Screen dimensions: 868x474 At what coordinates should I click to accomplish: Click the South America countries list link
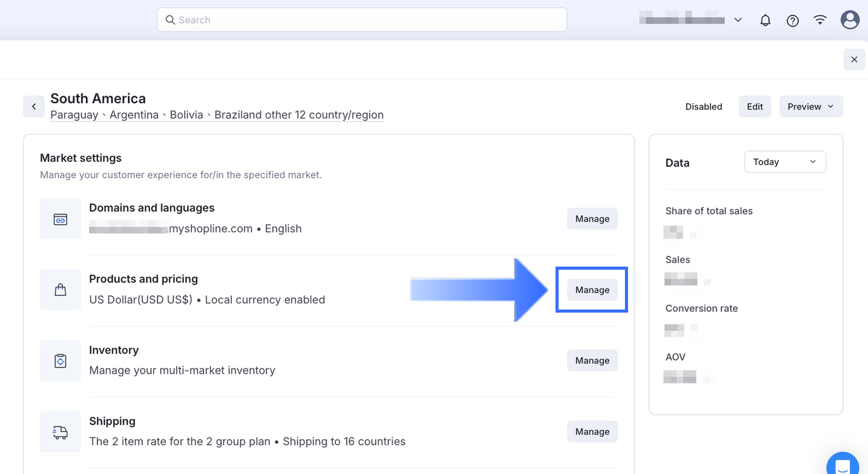[x=216, y=115]
